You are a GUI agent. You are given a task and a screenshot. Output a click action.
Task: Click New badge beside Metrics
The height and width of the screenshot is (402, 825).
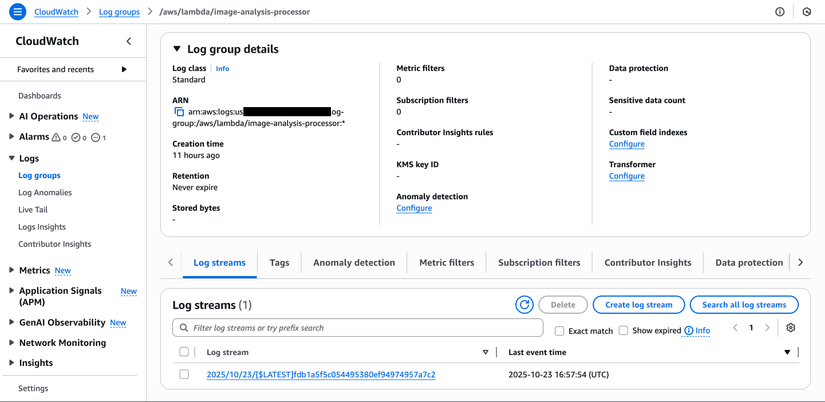click(x=63, y=270)
